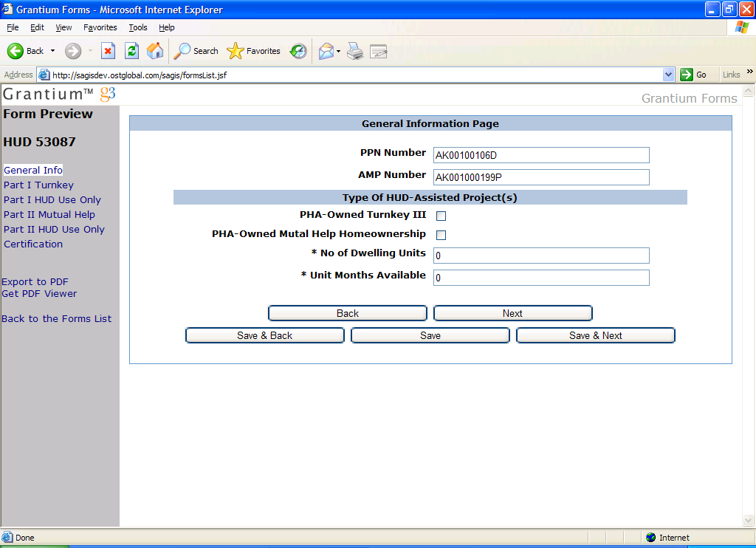Open the Favorites menu
The height and width of the screenshot is (548, 756).
(x=100, y=27)
